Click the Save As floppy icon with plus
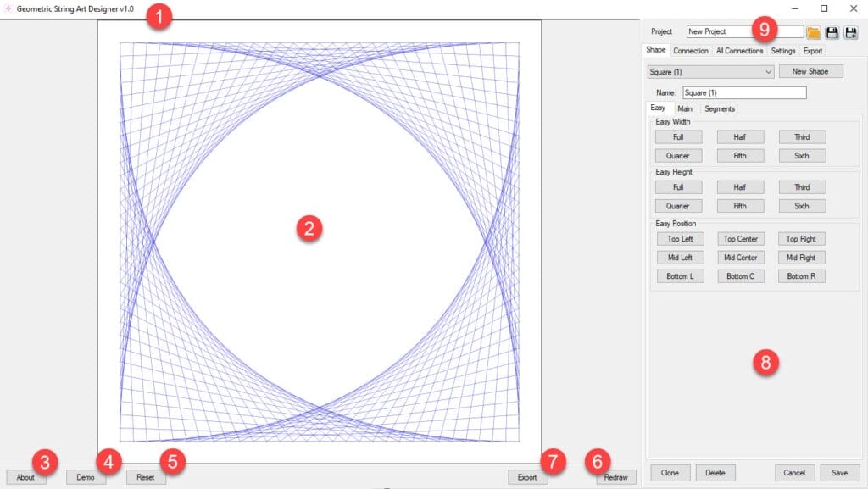The image size is (868, 489). (851, 32)
